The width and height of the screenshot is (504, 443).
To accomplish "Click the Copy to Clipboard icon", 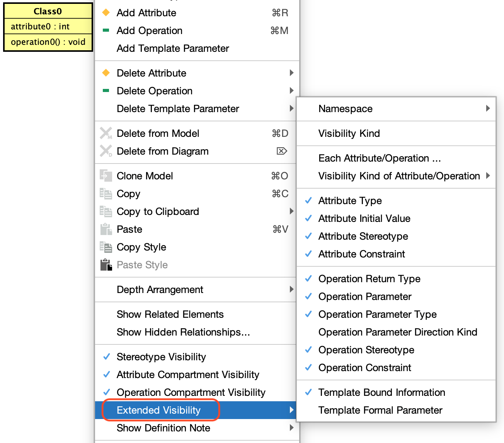I will (x=106, y=211).
